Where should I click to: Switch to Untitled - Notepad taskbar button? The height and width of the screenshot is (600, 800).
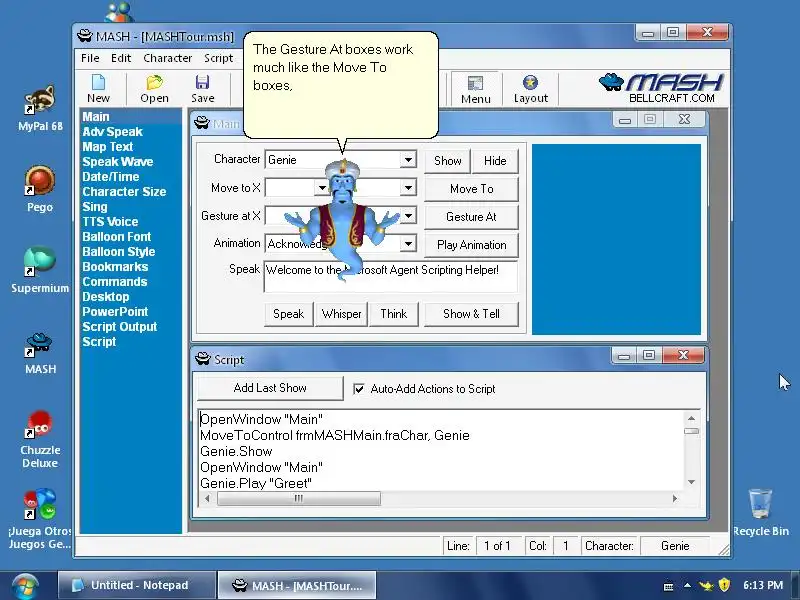tap(137, 585)
